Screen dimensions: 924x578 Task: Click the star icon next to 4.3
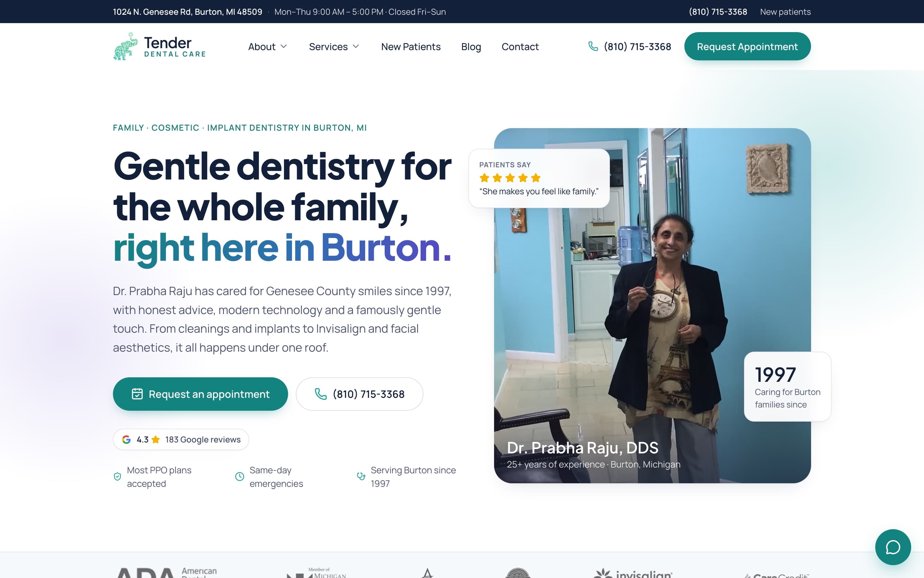155,439
